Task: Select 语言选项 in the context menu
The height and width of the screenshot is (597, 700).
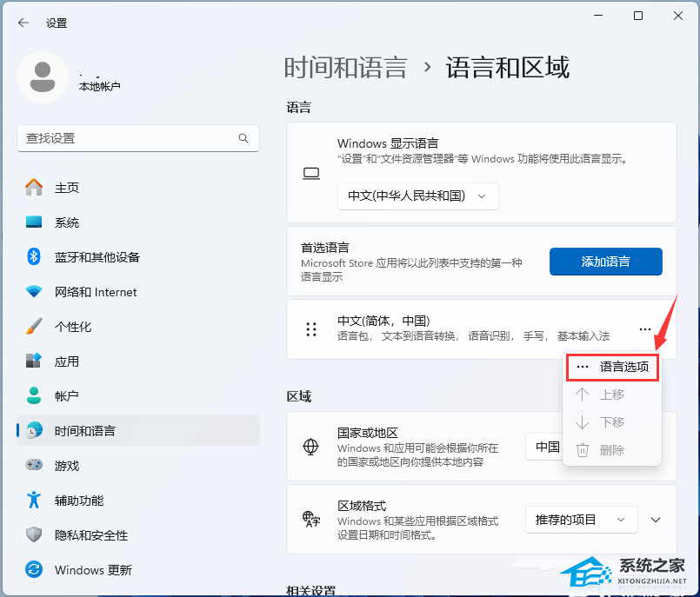Action: (x=612, y=367)
